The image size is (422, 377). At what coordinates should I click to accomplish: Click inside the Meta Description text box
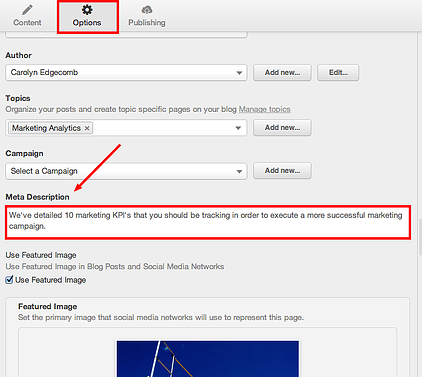click(208, 222)
